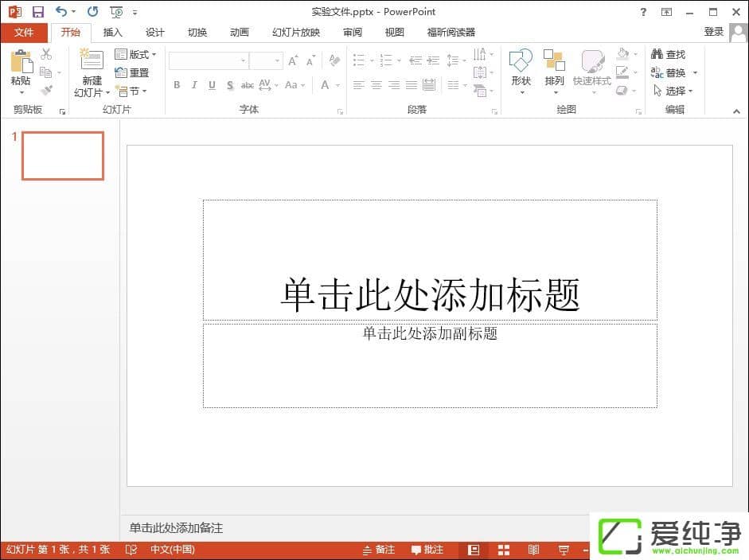Toggle Underline formatting
The height and width of the screenshot is (560, 749).
point(212,85)
